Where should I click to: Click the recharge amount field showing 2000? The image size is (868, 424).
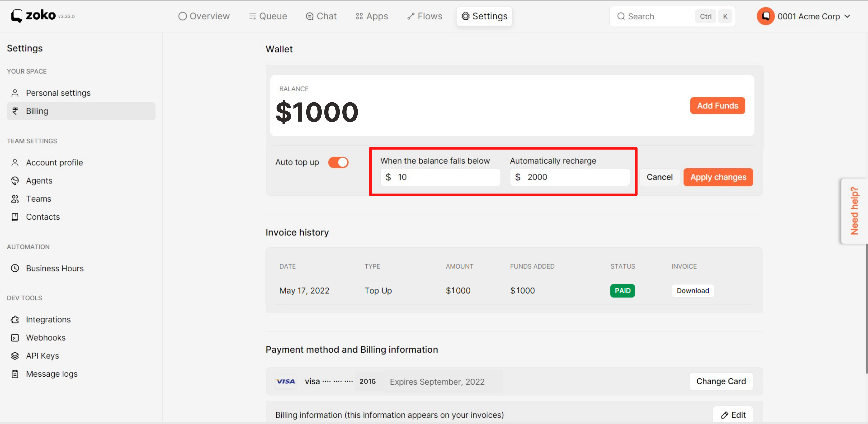570,177
